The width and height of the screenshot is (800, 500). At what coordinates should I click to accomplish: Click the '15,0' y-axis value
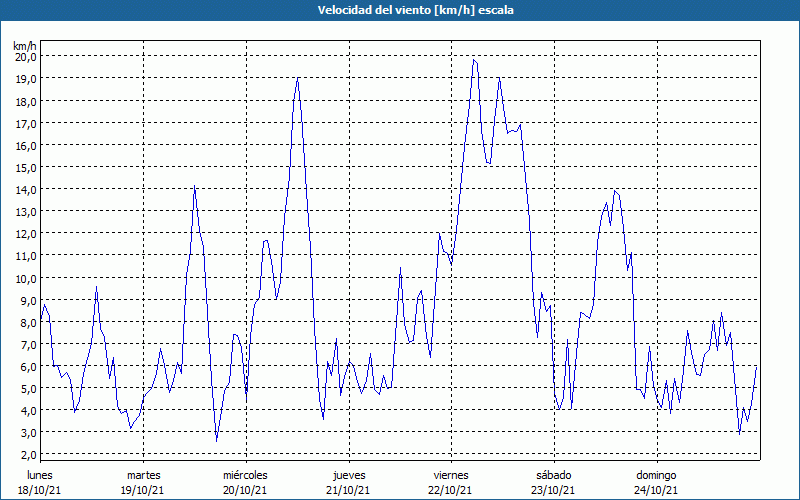[26, 167]
